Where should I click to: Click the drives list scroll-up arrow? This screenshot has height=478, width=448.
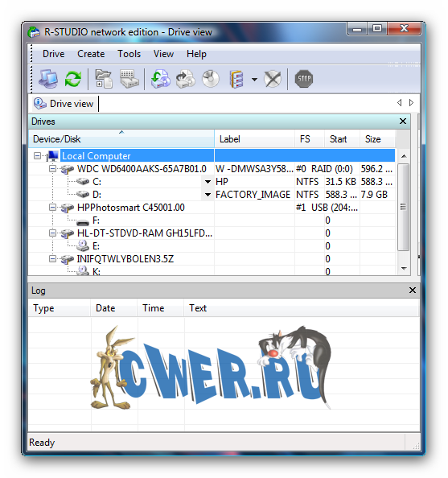404,156
